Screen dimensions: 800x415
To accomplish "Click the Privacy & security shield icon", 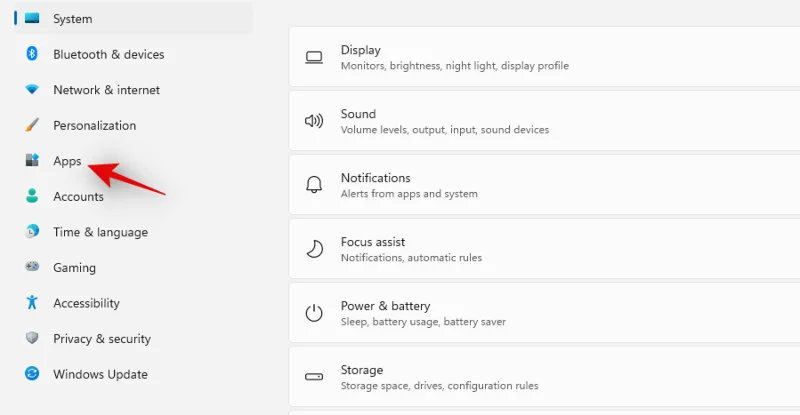I will (32, 339).
